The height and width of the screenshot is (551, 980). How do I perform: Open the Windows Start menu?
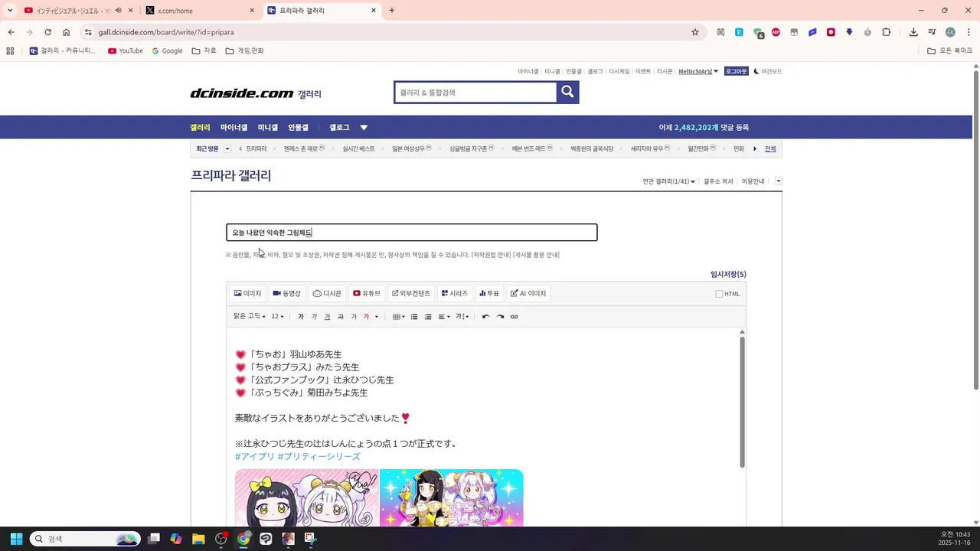point(16,539)
